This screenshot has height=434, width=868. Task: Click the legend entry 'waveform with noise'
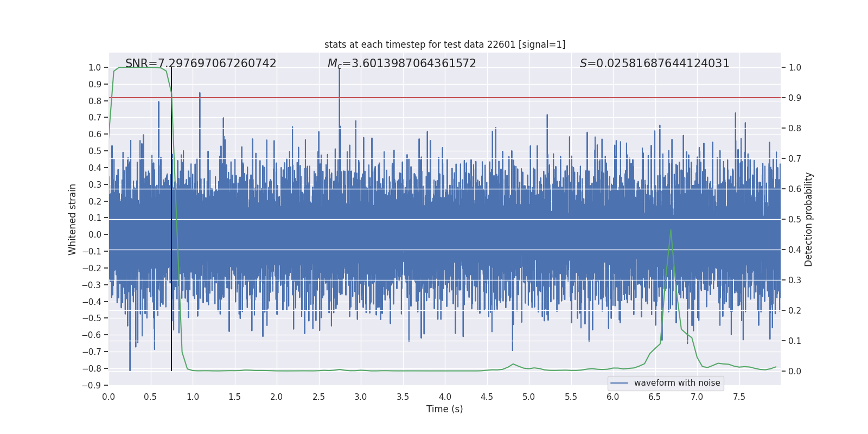click(x=677, y=383)
